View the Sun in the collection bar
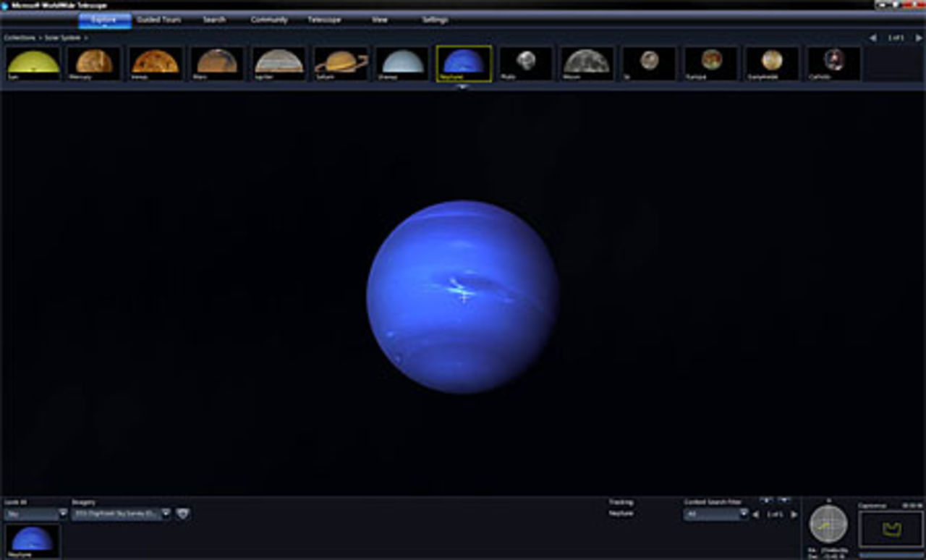The height and width of the screenshot is (560, 926). (x=32, y=63)
